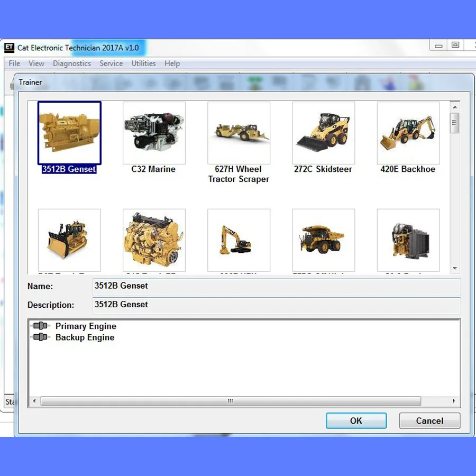
Task: Select the bulldozer track tractor thumbnail
Action: [x=69, y=240]
